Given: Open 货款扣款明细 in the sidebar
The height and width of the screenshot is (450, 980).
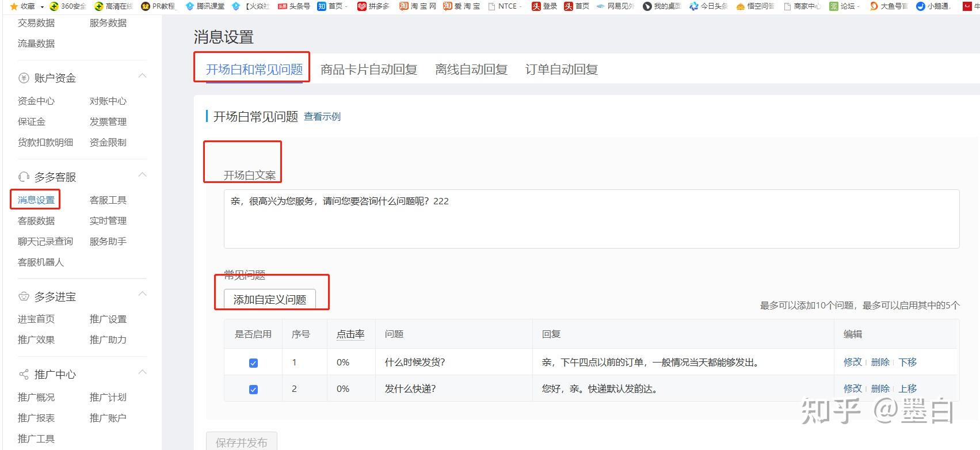Looking at the screenshot, I should click(45, 143).
